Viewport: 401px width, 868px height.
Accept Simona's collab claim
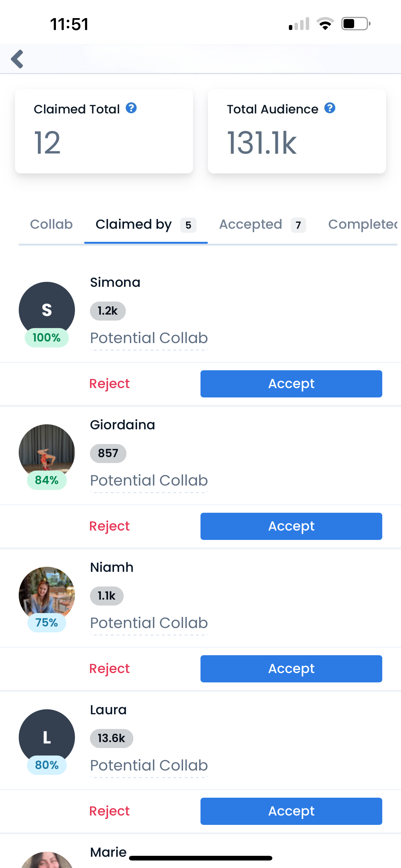[x=291, y=384]
